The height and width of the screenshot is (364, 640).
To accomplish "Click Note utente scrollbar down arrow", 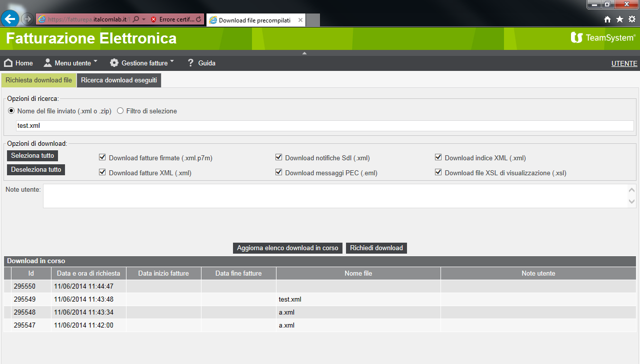I will (x=632, y=202).
